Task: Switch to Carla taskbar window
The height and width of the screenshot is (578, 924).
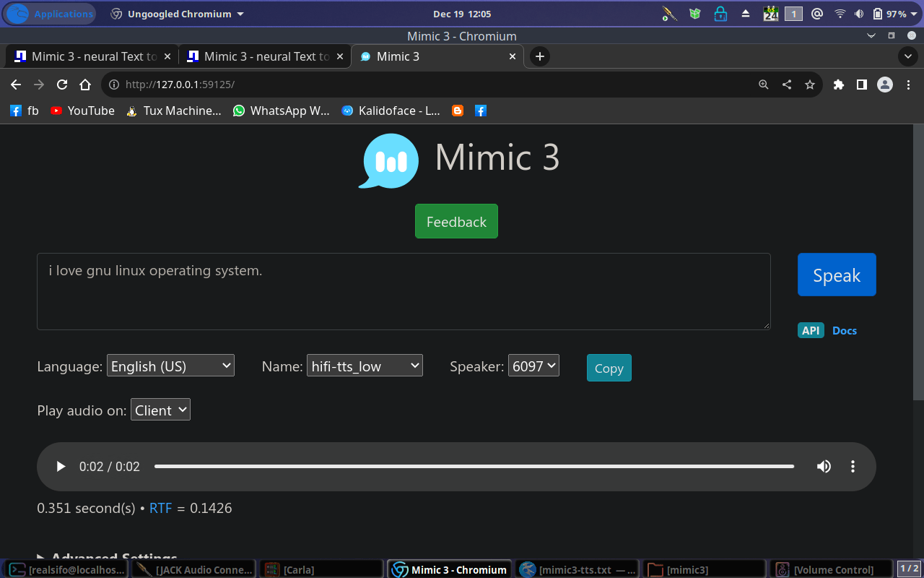Action: click(321, 569)
